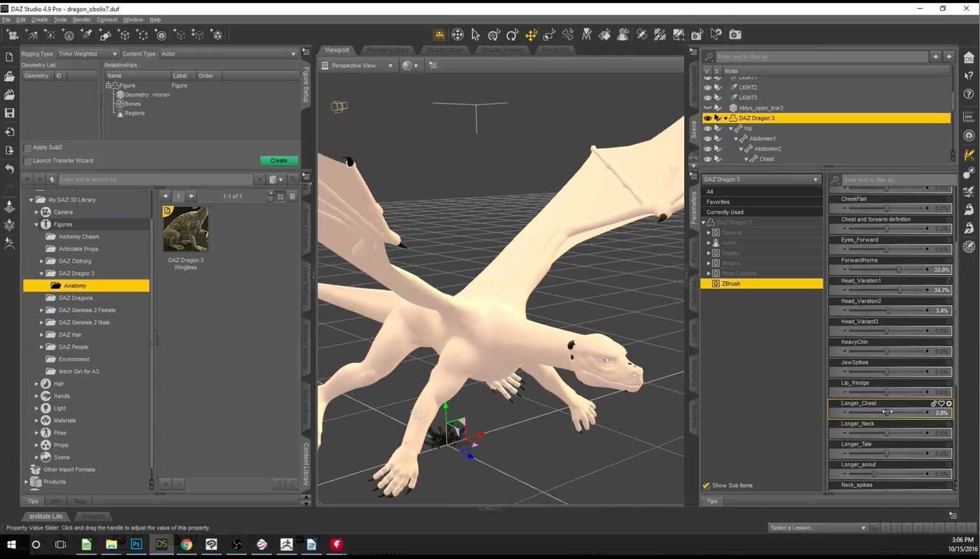
Task: Open the Perspective View dropdown
Action: coord(357,65)
